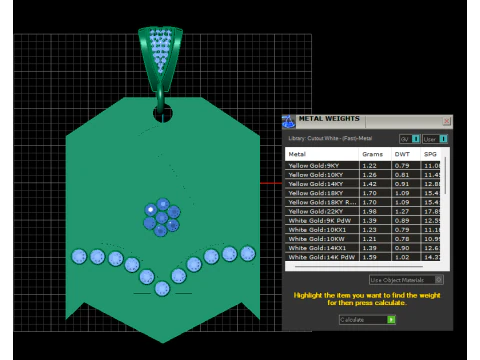This screenshot has height=360, width=480.
Task: Select the Yellow Gold:18KY row
Action: coord(363,193)
